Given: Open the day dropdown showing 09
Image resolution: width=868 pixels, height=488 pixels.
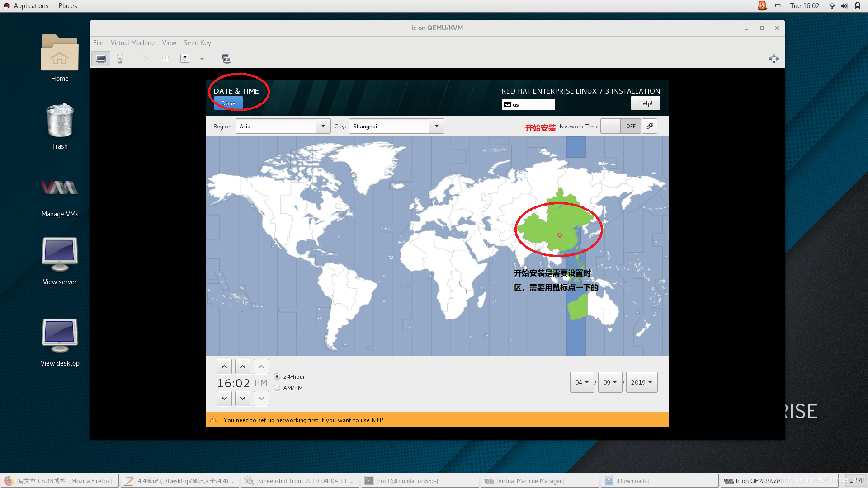Looking at the screenshot, I should (610, 382).
